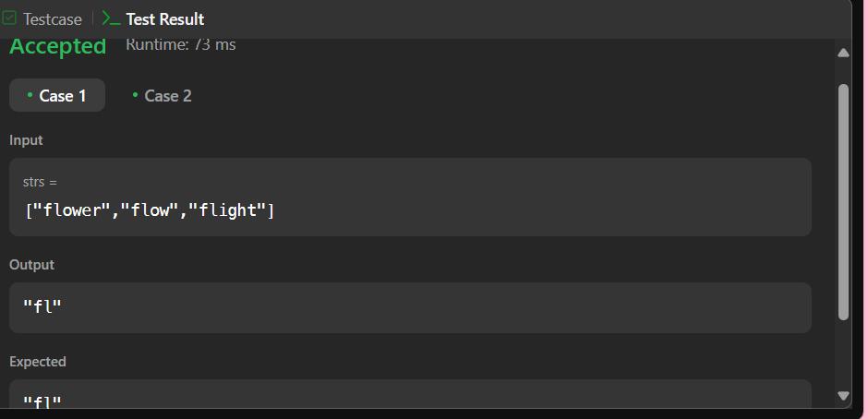The width and height of the screenshot is (868, 419).
Task: Click the Input section label
Action: tap(26, 140)
